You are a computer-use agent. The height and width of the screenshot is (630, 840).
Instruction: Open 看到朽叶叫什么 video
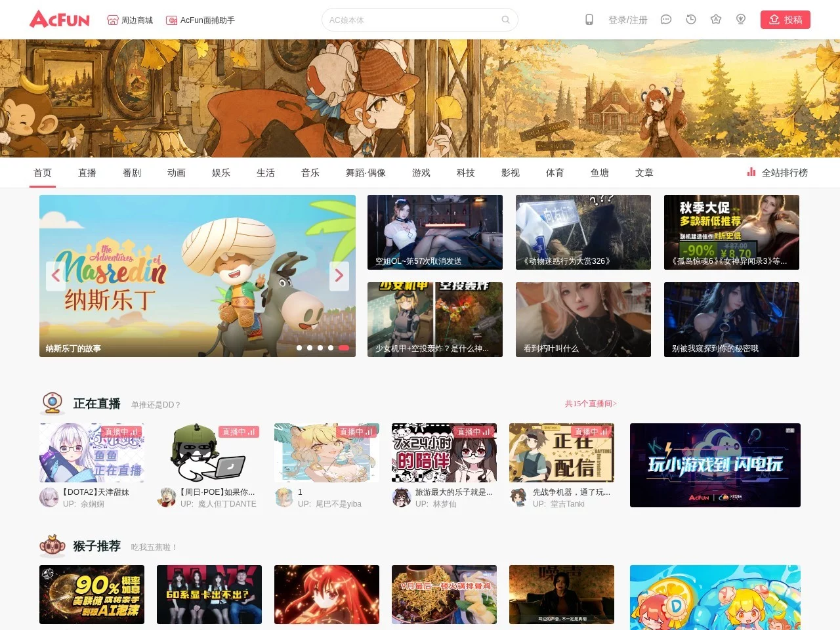583,320
